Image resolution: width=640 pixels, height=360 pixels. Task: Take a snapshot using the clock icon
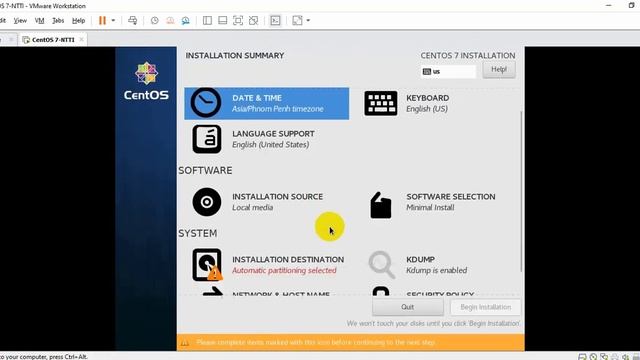pyautogui.click(x=154, y=20)
